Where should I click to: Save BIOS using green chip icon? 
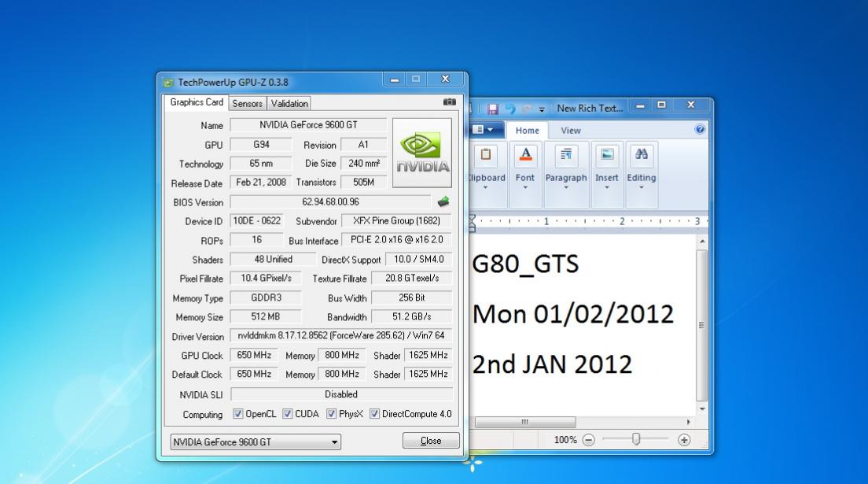tap(443, 201)
